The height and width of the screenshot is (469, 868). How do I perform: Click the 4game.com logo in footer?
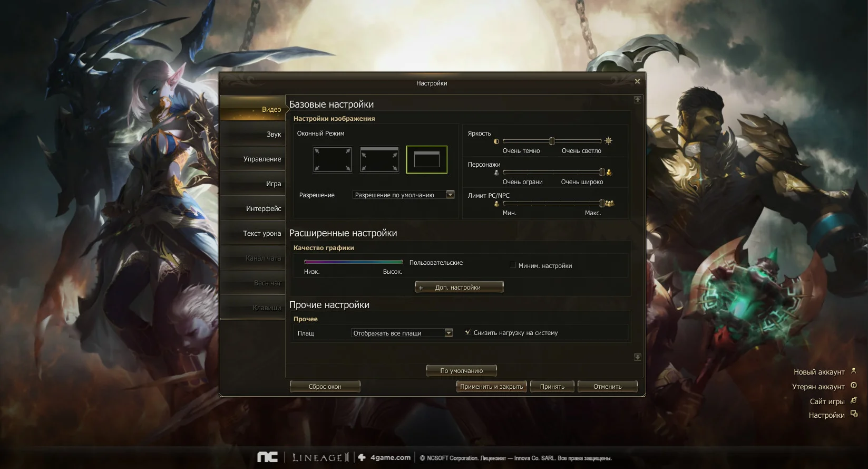(x=385, y=457)
